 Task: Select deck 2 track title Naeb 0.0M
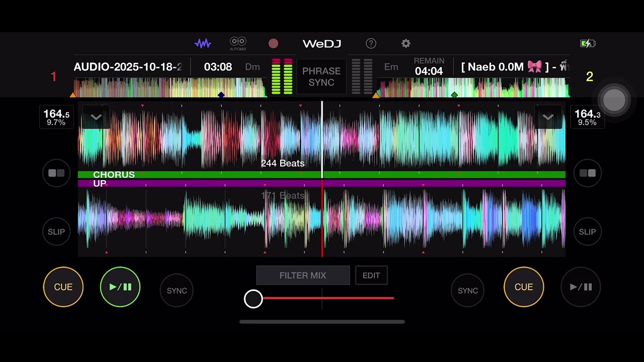coord(515,67)
